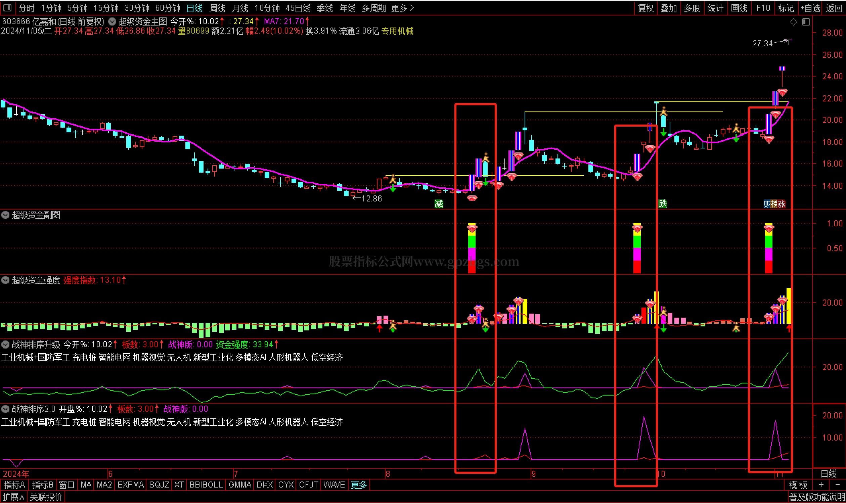Apply the CFJT indicator

308,485
